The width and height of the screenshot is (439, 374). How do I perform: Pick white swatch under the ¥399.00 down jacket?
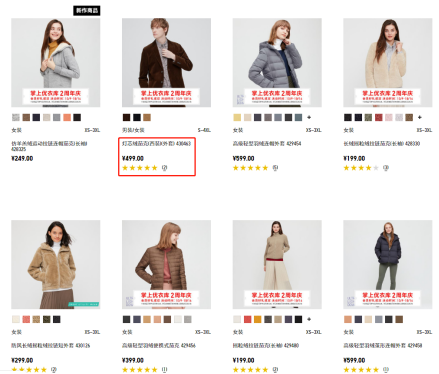tap(178, 319)
